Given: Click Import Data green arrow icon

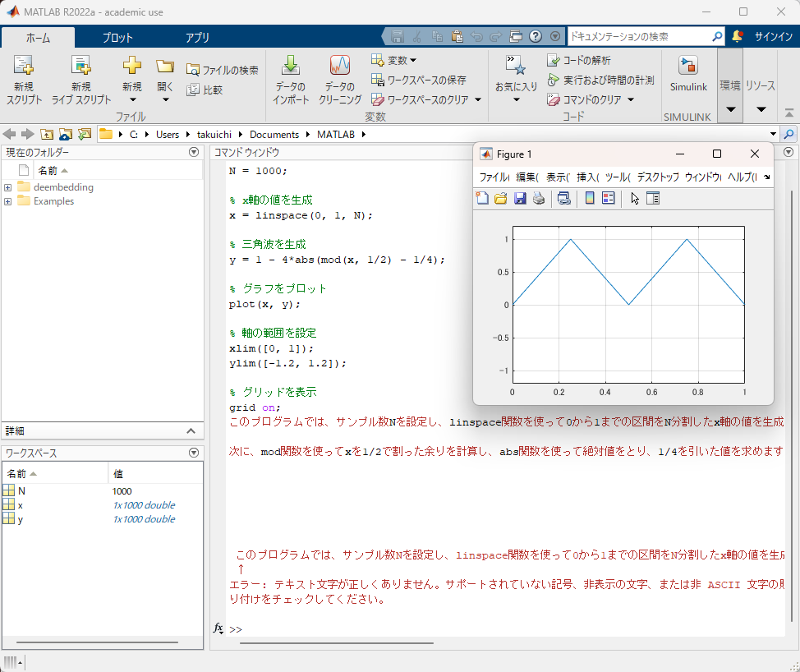Looking at the screenshot, I should coord(291,66).
